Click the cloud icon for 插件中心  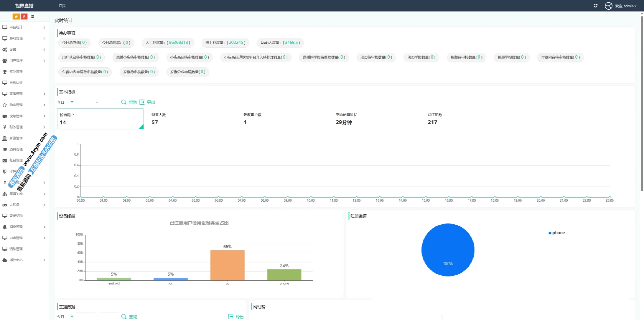(x=4, y=260)
